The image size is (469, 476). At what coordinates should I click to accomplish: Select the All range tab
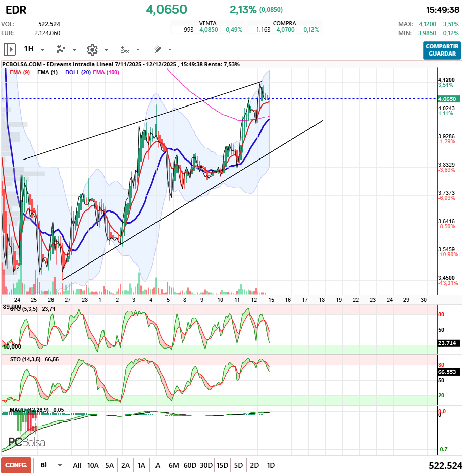pos(77,465)
